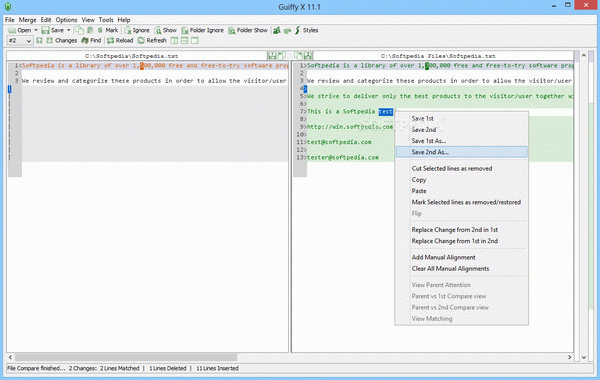Switch to single pane view icon

point(195,41)
